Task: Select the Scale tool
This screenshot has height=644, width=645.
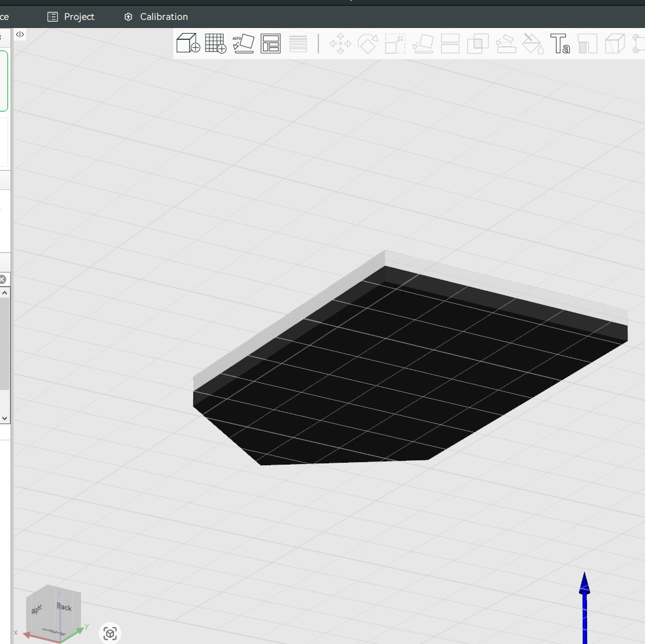Action: pyautogui.click(x=394, y=44)
